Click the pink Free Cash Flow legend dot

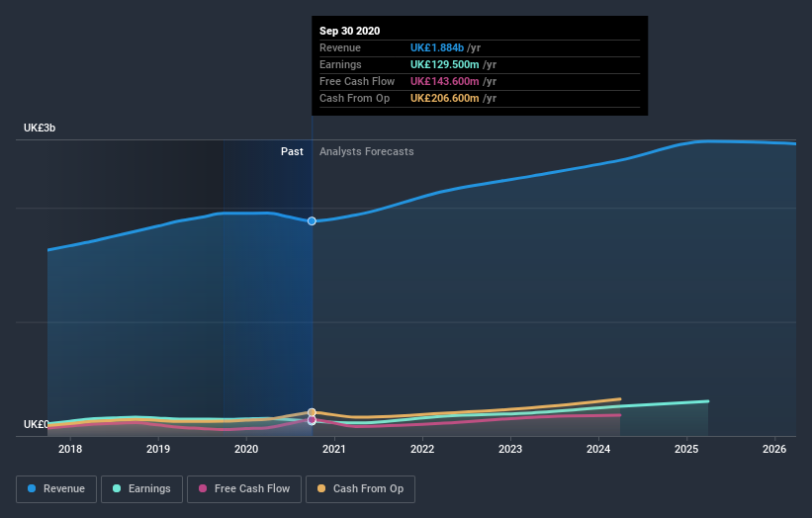pyautogui.click(x=203, y=488)
